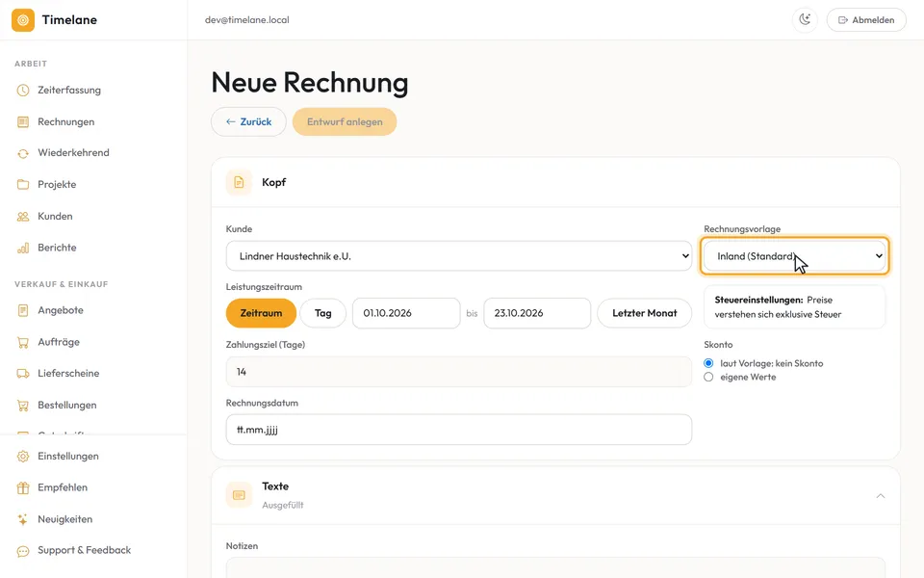The width and height of the screenshot is (924, 578).
Task: Toggle dark mode moon icon
Action: 805,20
